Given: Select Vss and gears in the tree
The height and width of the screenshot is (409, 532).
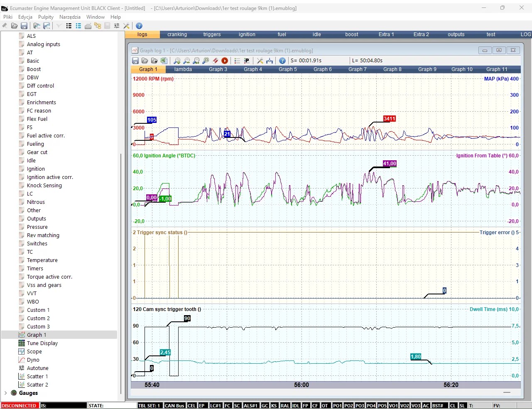Looking at the screenshot, I should coord(44,285).
